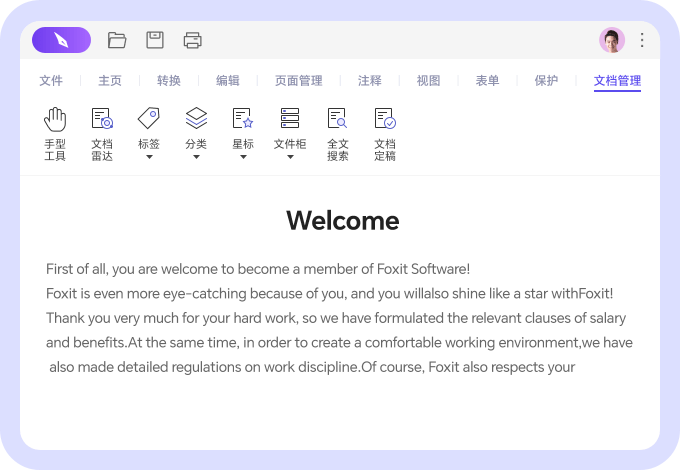Click the line beginning "and benefits.At the same time"

click(x=340, y=343)
